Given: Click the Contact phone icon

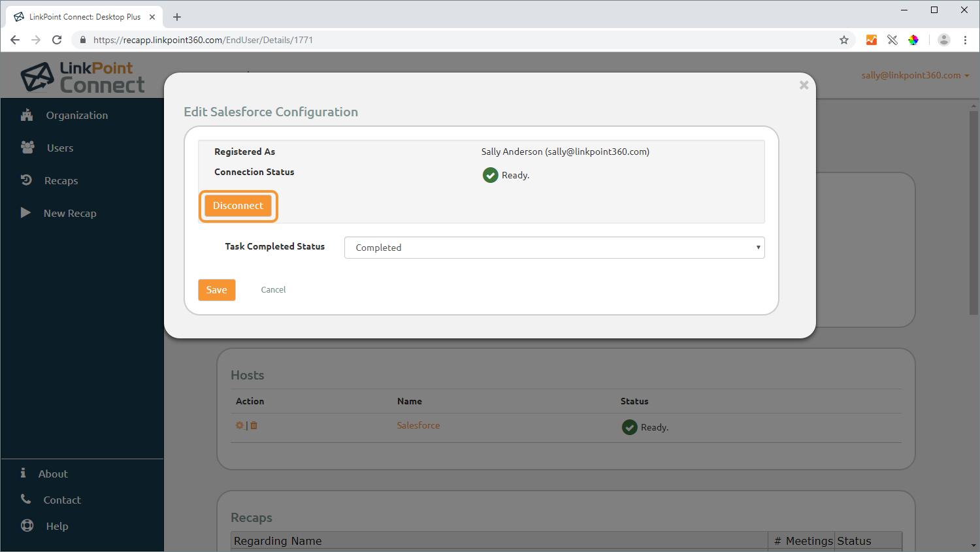Looking at the screenshot, I should point(25,499).
